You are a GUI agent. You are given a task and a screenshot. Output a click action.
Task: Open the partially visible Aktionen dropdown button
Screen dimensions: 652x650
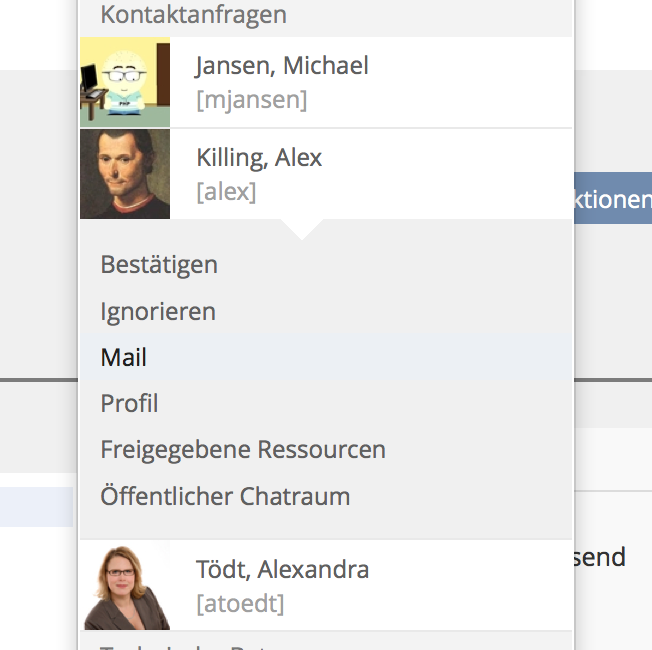tap(612, 199)
